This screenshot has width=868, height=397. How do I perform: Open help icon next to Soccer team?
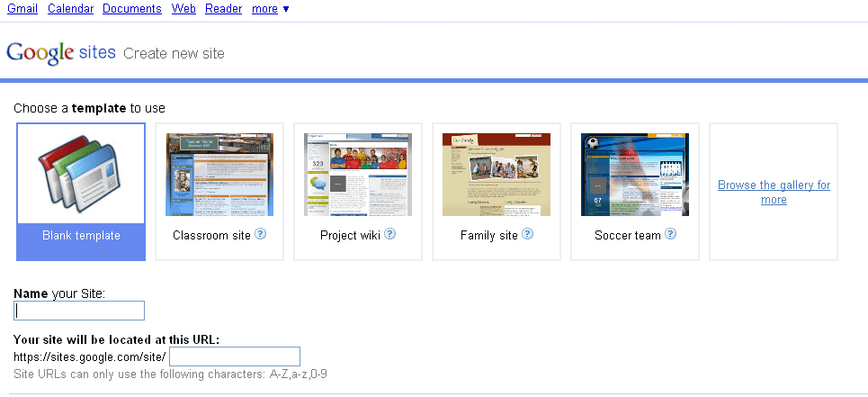[x=670, y=234]
